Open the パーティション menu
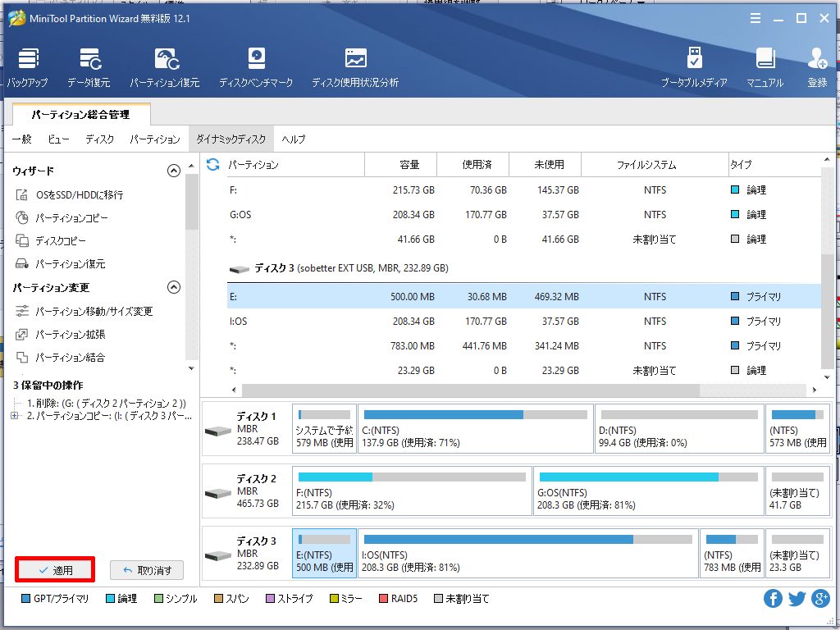This screenshot has width=840, height=630. 155,139
